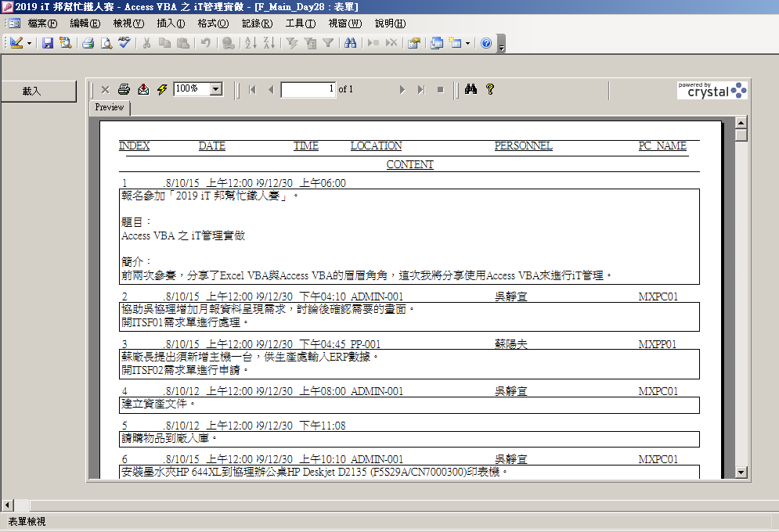
Task: Sort ascending with A-Z icon
Action: [x=251, y=43]
